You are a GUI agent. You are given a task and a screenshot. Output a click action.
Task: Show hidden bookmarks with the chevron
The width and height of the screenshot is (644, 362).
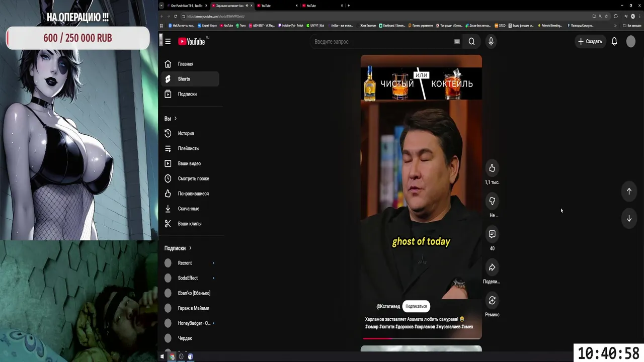[615, 25]
